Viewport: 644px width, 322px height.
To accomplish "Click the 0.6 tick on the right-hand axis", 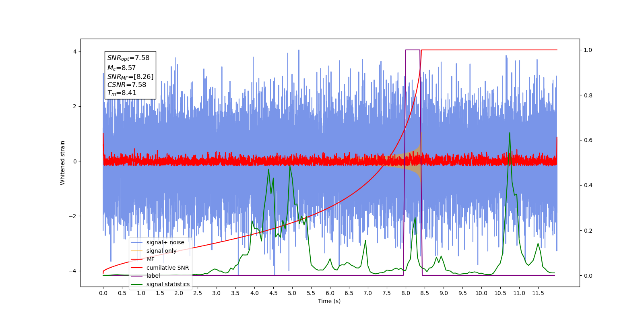I will [588, 140].
